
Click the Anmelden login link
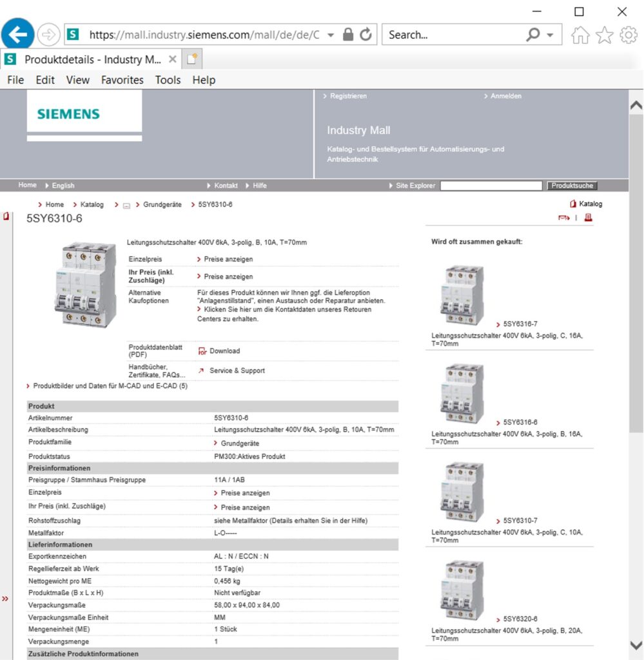pyautogui.click(x=505, y=96)
